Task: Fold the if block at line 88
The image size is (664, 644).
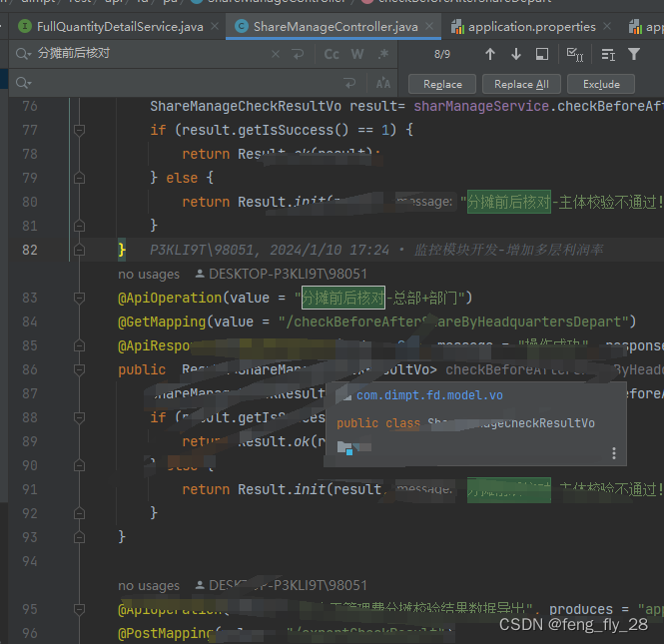Action: coord(79,417)
